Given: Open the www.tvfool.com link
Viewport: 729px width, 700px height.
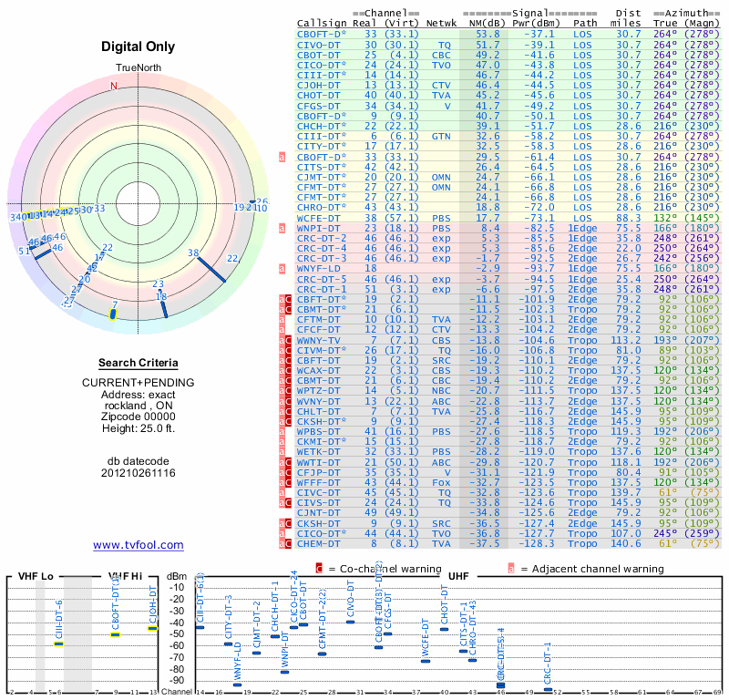Looking at the screenshot, I should click(x=139, y=545).
